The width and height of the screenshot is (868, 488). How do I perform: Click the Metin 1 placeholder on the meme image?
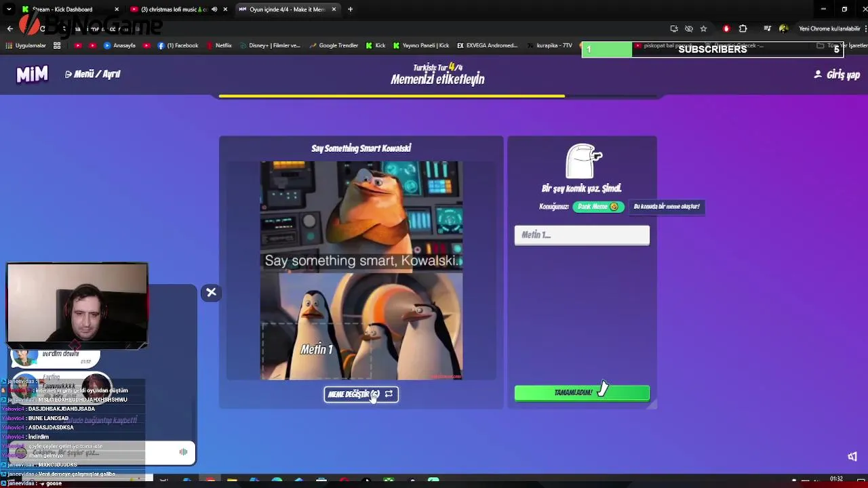[x=317, y=349]
